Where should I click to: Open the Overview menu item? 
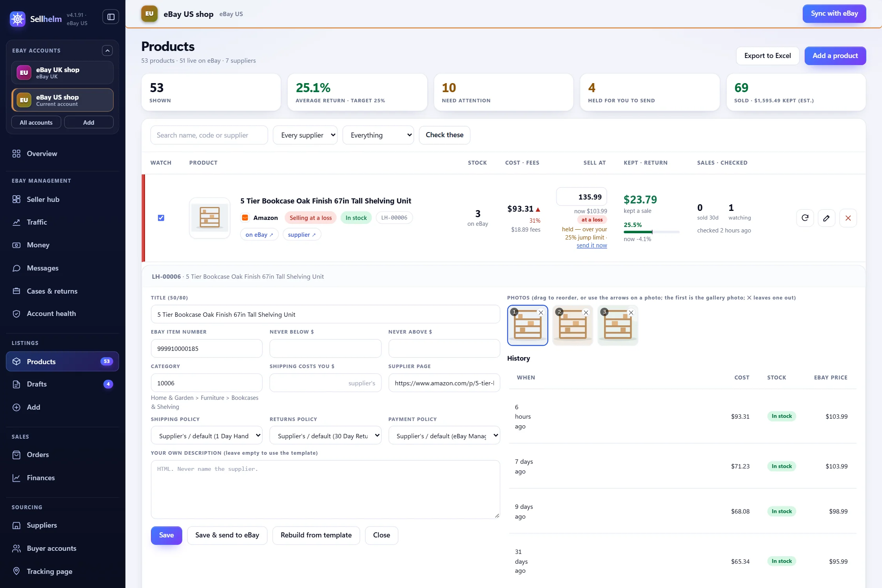(x=62, y=154)
